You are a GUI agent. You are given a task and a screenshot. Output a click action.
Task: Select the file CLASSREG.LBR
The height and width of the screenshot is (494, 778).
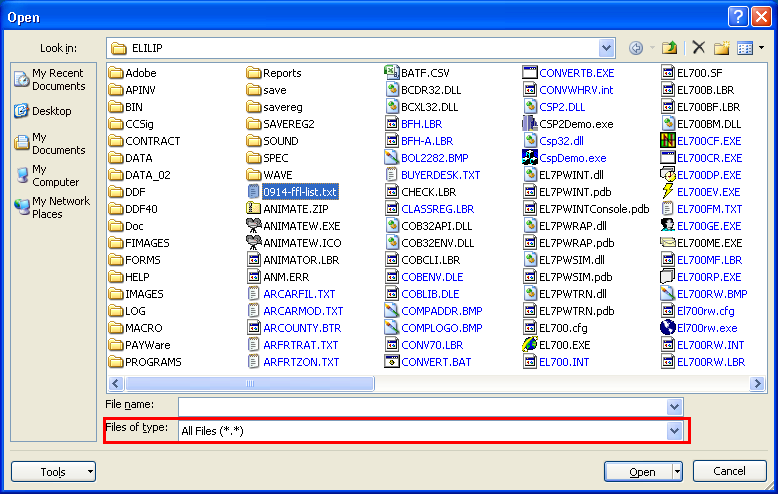(x=430, y=209)
